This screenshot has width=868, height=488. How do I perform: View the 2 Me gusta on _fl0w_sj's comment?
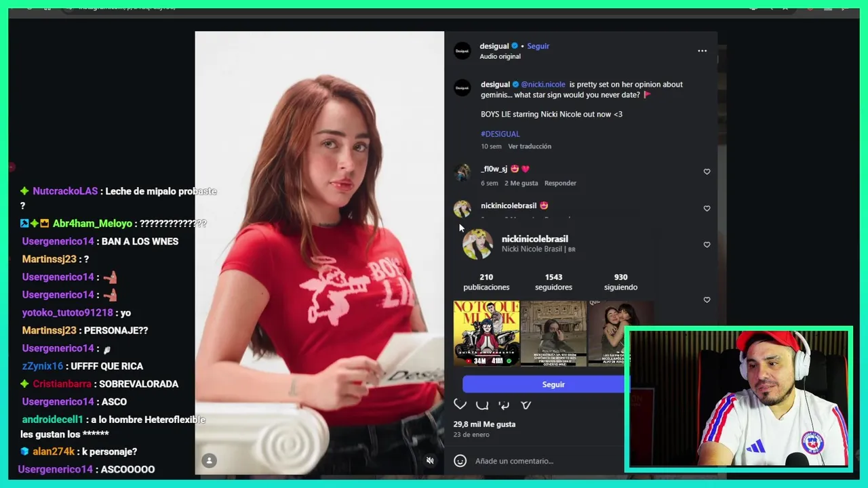521,183
